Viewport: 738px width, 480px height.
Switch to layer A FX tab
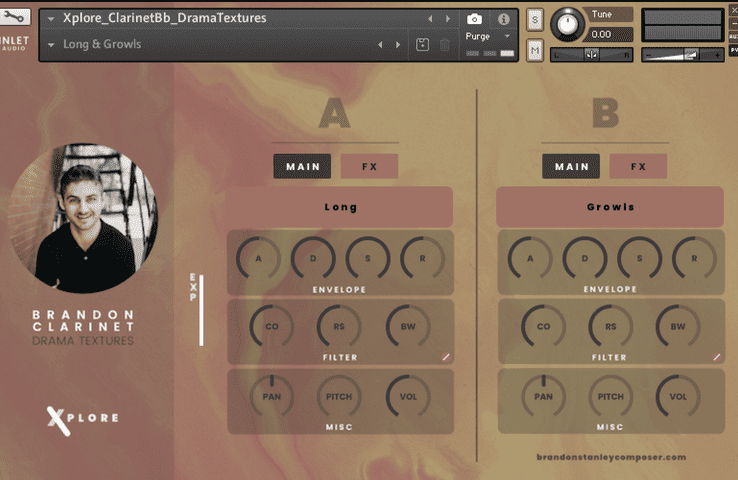[369, 167]
